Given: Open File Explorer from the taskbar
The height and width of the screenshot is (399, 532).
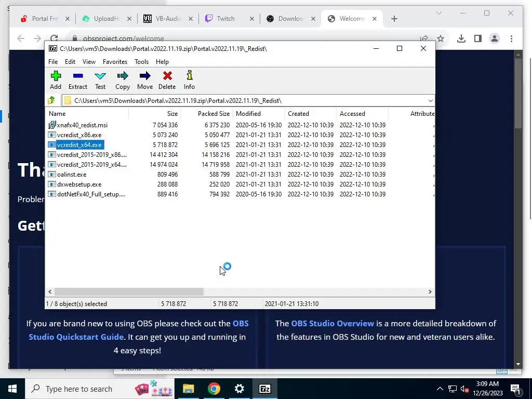Looking at the screenshot, I should 188,389.
